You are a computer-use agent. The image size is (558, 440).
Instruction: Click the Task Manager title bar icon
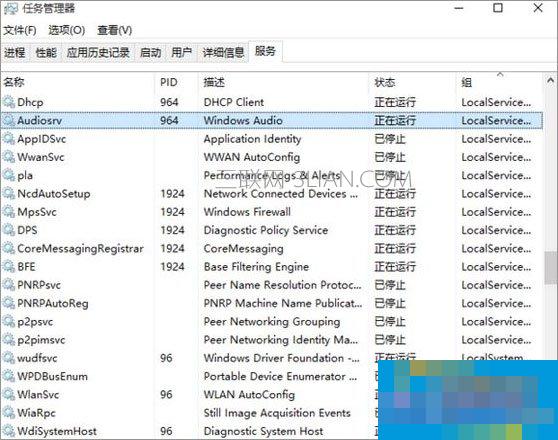click(10, 9)
